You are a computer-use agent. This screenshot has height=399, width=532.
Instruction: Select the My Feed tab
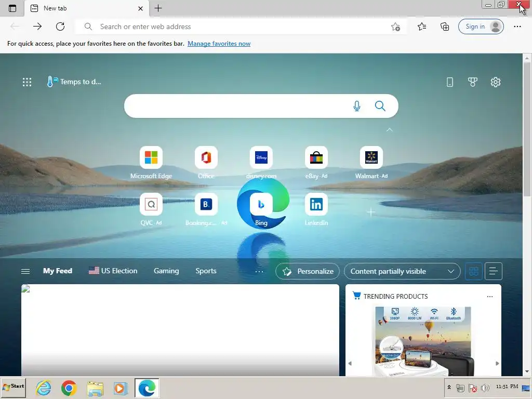point(57,271)
